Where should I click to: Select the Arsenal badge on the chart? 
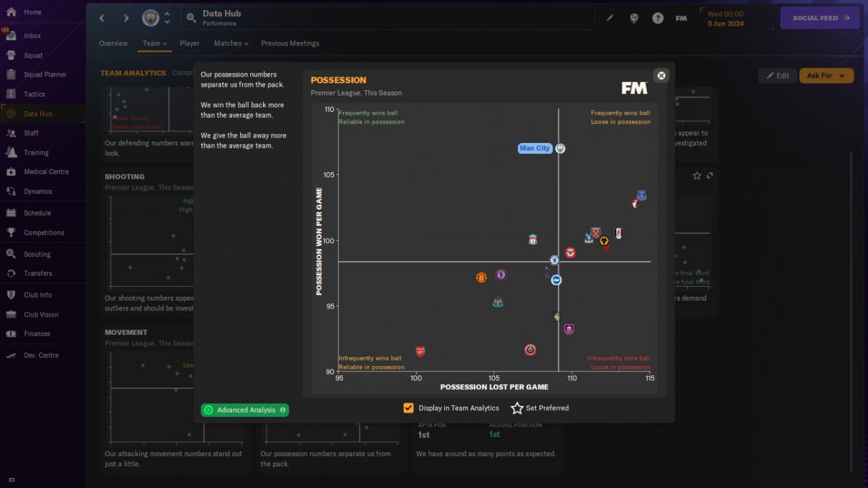pos(420,352)
